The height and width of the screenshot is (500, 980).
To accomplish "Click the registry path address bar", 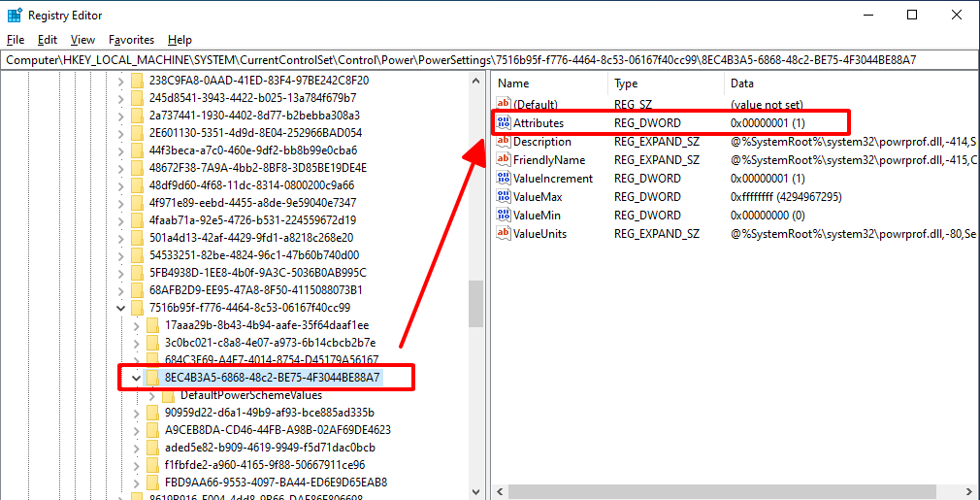I will pyautogui.click(x=490, y=60).
